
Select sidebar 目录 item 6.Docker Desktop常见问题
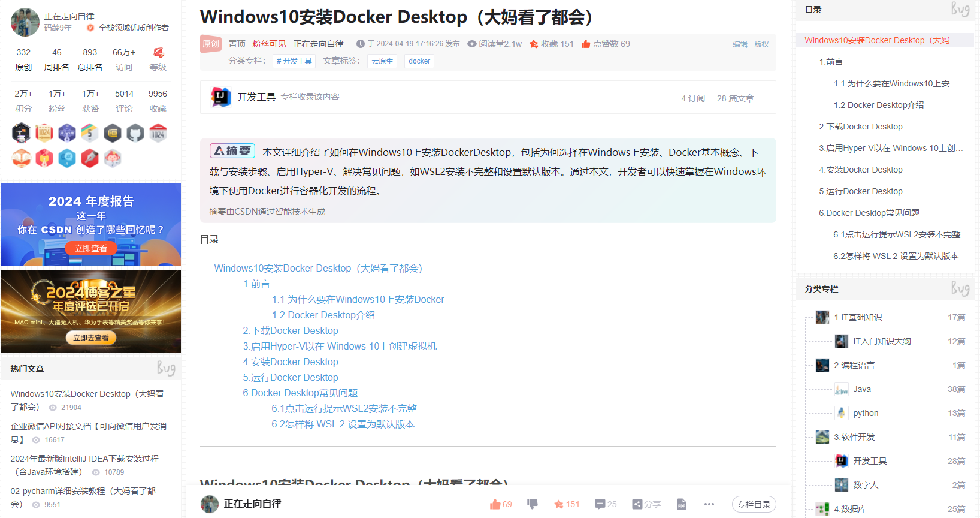(x=869, y=213)
